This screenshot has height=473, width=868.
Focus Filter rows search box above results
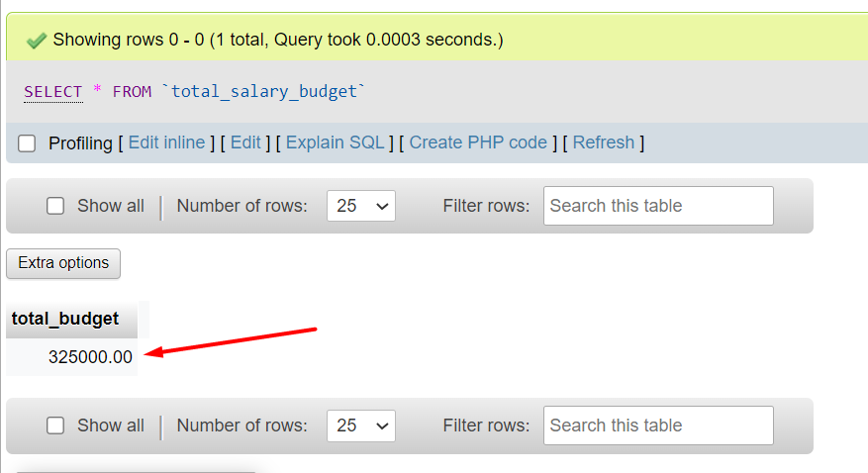(657, 206)
